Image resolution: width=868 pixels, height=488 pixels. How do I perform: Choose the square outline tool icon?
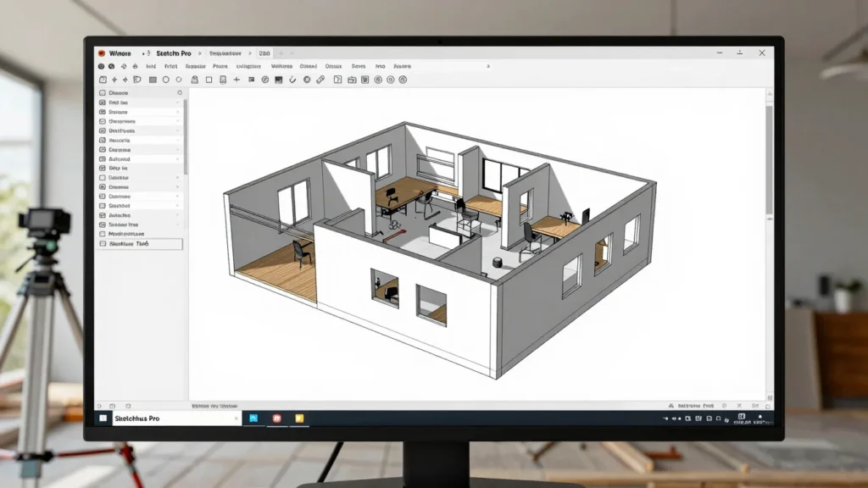click(209, 80)
